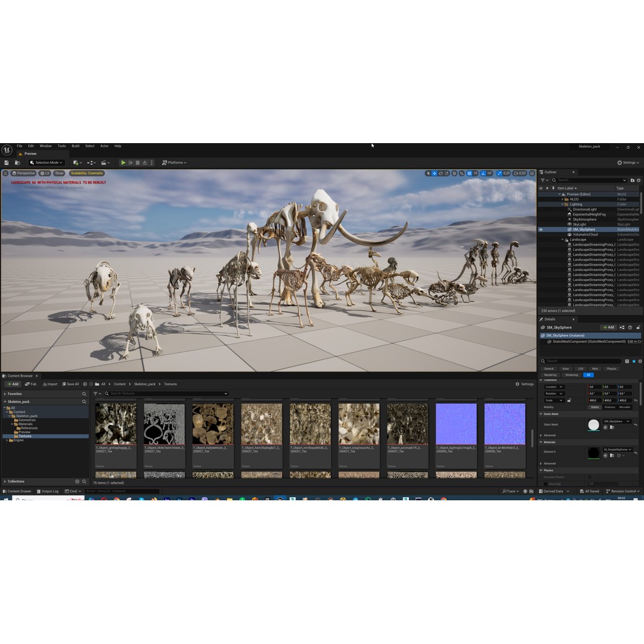This screenshot has height=644, width=644.
Task: Activate the Scale gizmo tool in viewport
Action: tap(447, 174)
